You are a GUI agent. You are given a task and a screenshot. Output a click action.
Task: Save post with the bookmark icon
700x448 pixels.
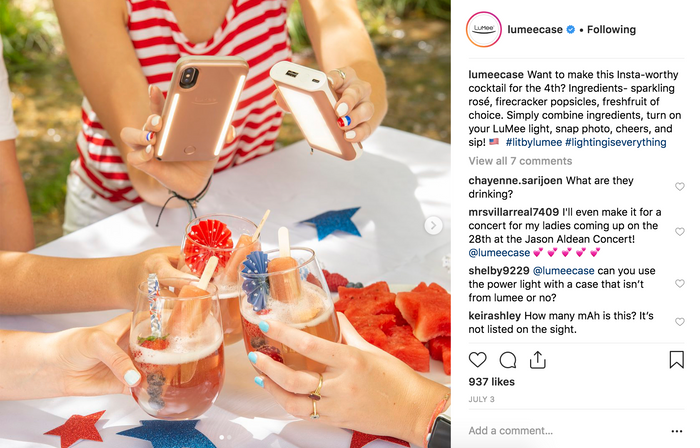(676, 360)
